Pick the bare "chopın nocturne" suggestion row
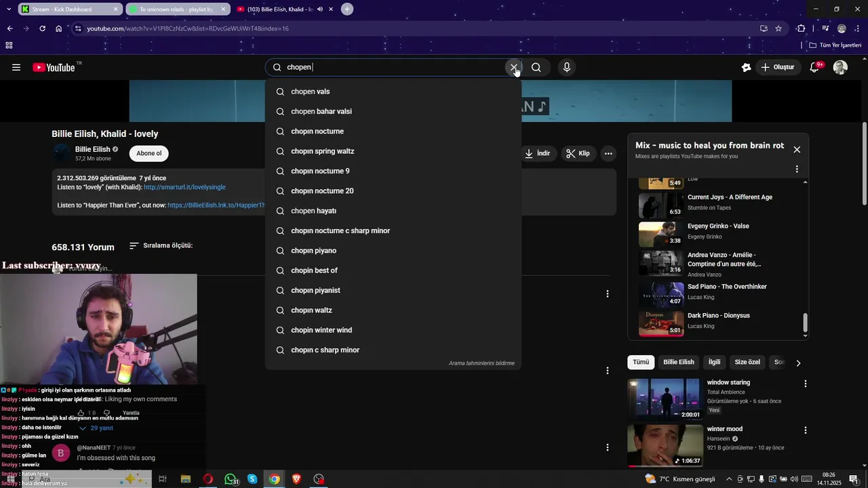 click(393, 131)
